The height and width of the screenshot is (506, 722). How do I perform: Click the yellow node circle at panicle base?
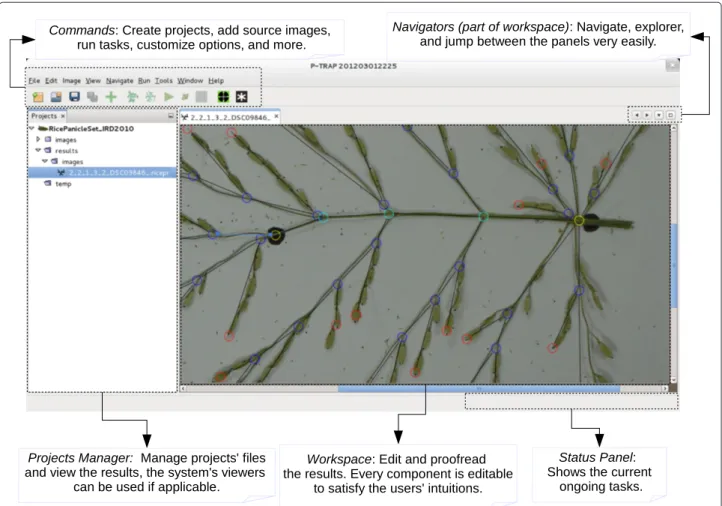pos(579,221)
